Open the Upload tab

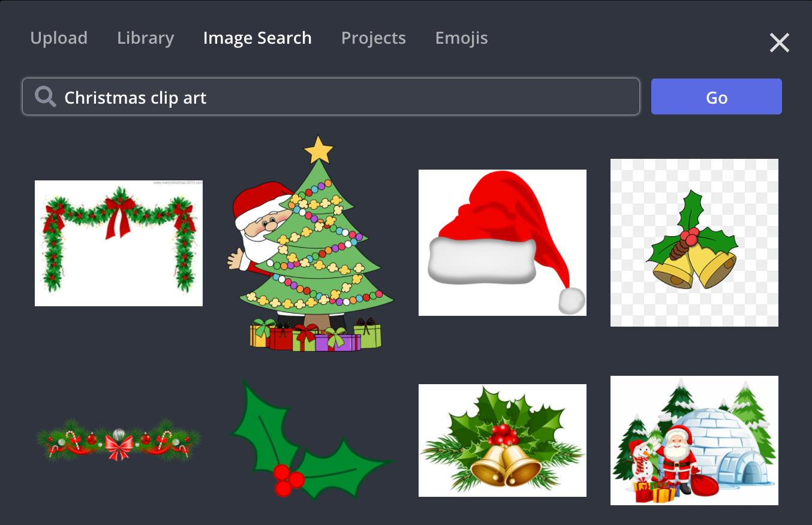(59, 38)
